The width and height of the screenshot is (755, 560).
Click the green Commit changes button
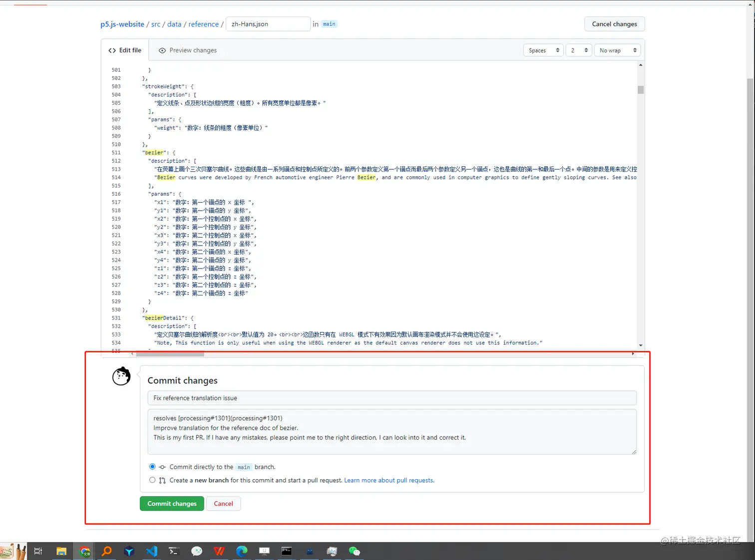pyautogui.click(x=172, y=504)
